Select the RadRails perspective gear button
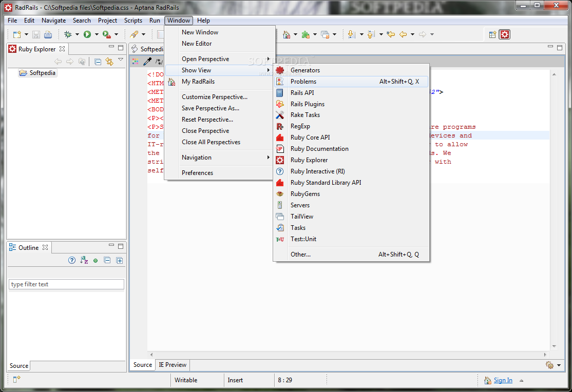Screen dimensions: 572x392 click(x=505, y=34)
